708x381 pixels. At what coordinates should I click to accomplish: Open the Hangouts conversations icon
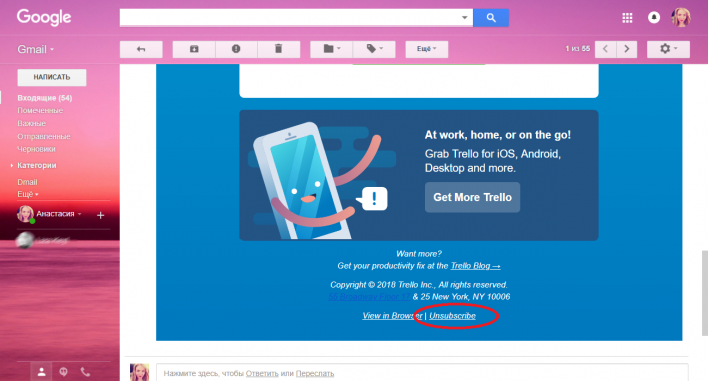[63, 372]
